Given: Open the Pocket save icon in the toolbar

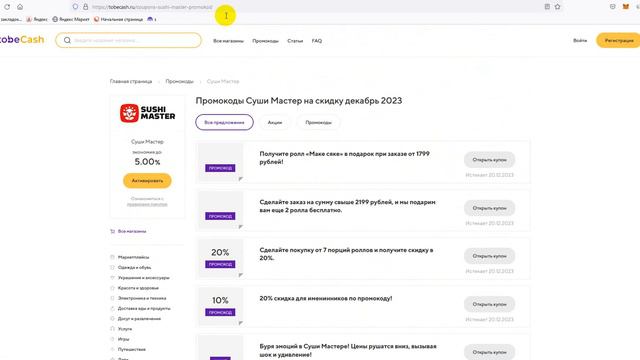Looking at the screenshot, I should (x=613, y=7).
